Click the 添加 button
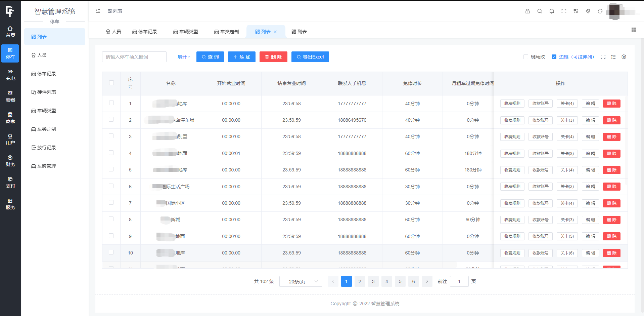 point(241,57)
